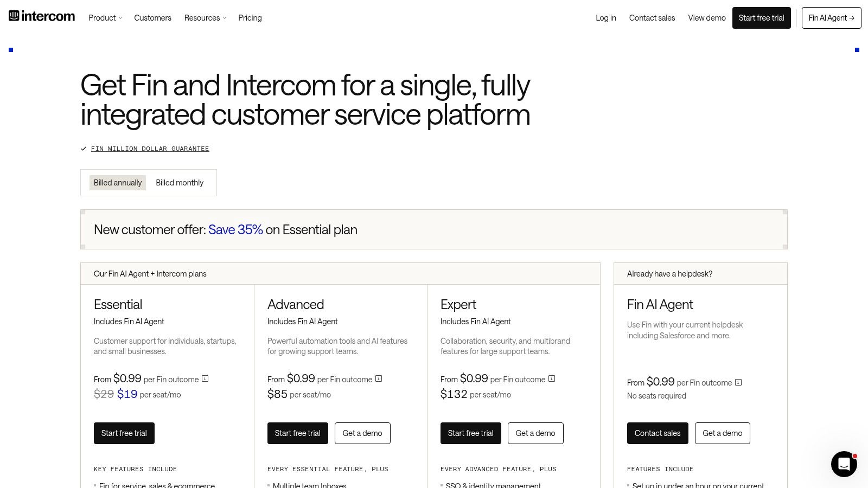Screen dimensions: 868x488
Task: Open the Intercom Messenger chat bubble
Action: click(844, 464)
